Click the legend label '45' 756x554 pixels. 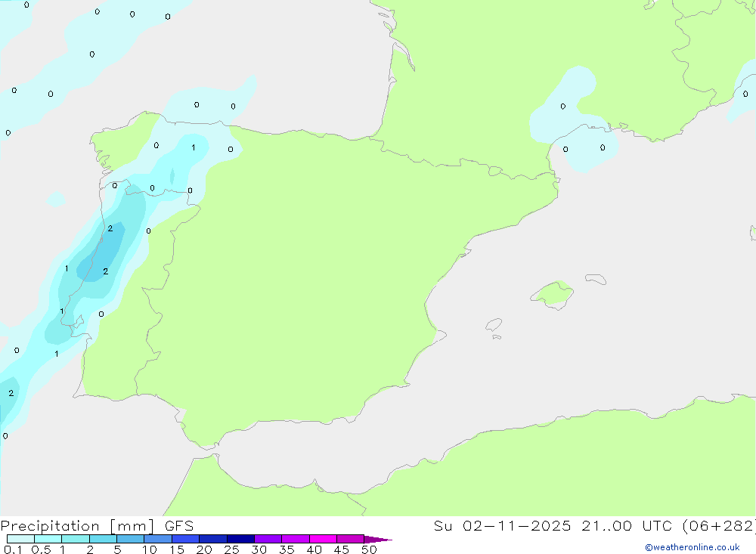342,549
